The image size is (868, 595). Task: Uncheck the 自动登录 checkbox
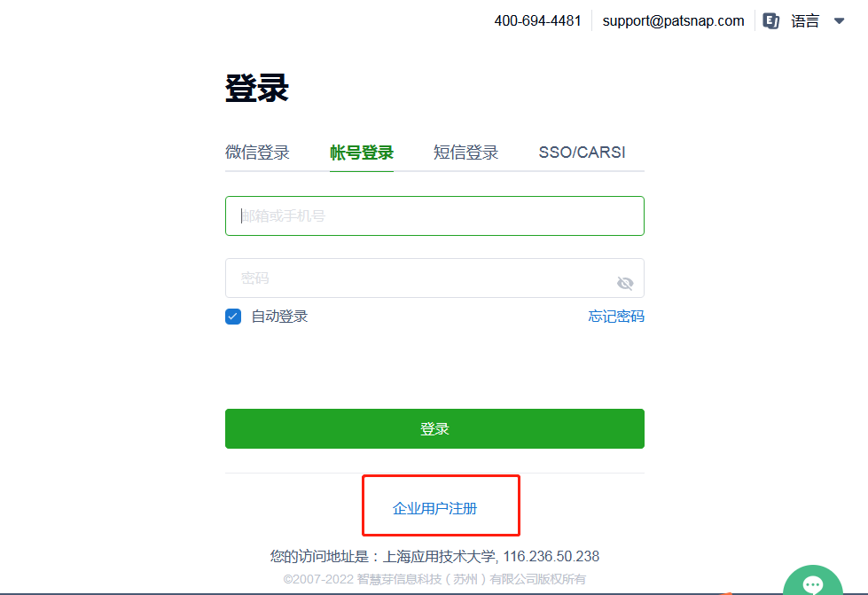[233, 317]
